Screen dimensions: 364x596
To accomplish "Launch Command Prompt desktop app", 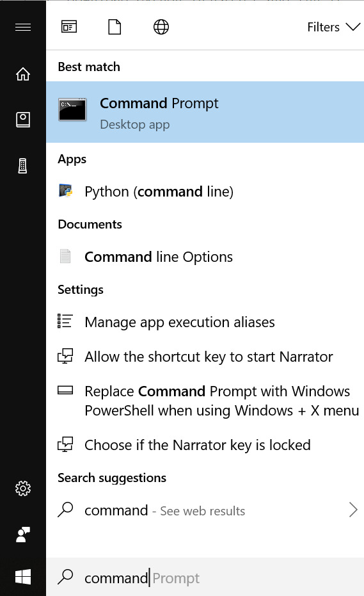I will pyautogui.click(x=205, y=112).
